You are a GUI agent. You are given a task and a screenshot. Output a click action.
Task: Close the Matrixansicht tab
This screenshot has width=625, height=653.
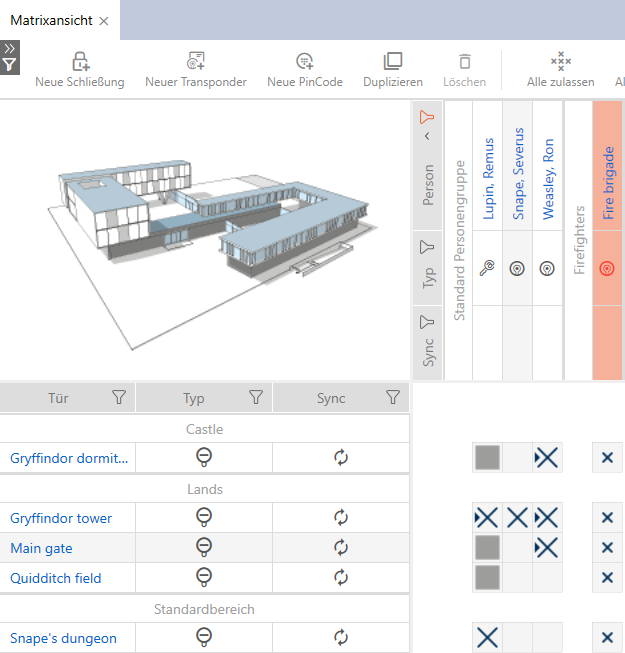(x=104, y=21)
